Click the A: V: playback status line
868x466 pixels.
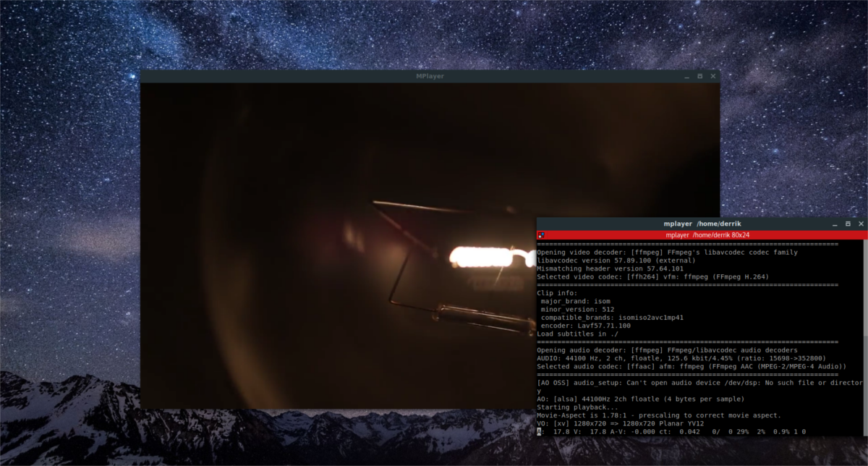pos(671,432)
